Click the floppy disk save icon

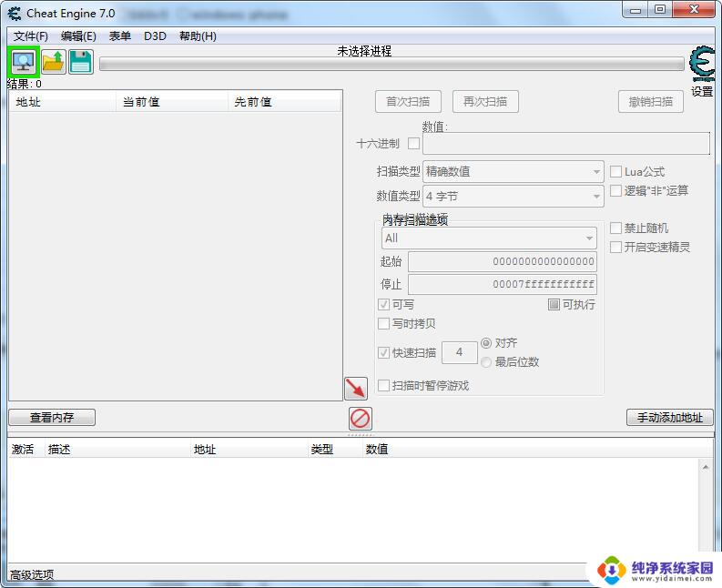click(x=81, y=62)
